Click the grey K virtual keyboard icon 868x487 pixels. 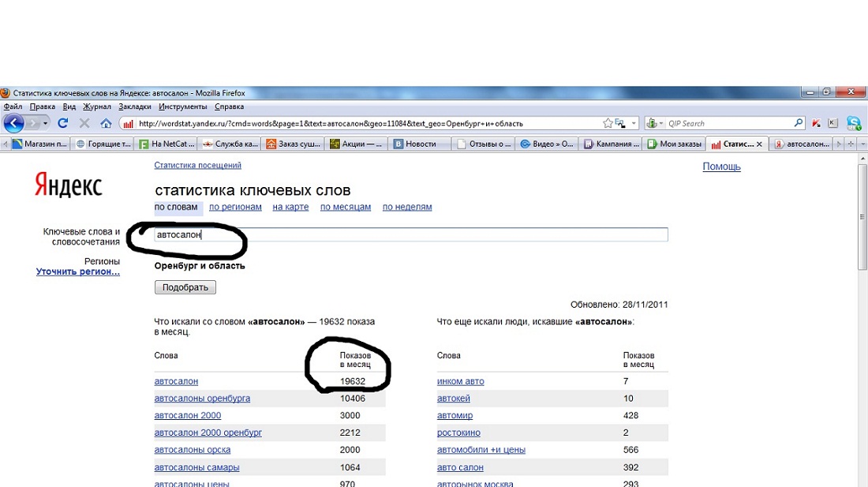(832, 123)
